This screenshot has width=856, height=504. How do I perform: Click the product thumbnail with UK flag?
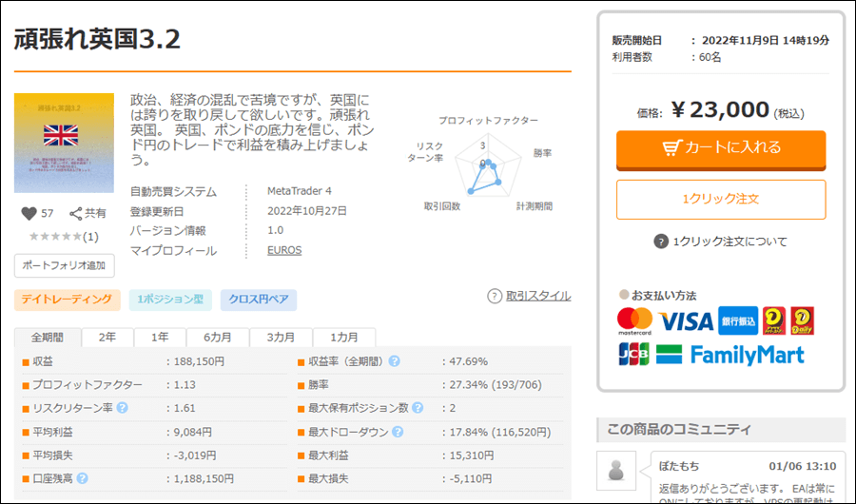[64, 143]
